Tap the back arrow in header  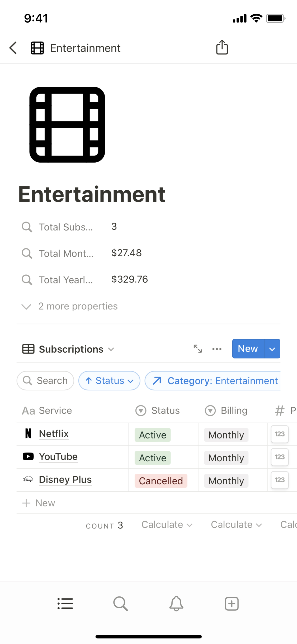13,48
